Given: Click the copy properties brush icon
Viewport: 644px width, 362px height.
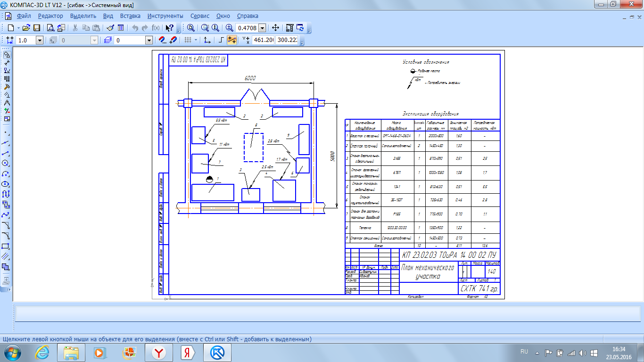Looking at the screenshot, I should [110, 28].
